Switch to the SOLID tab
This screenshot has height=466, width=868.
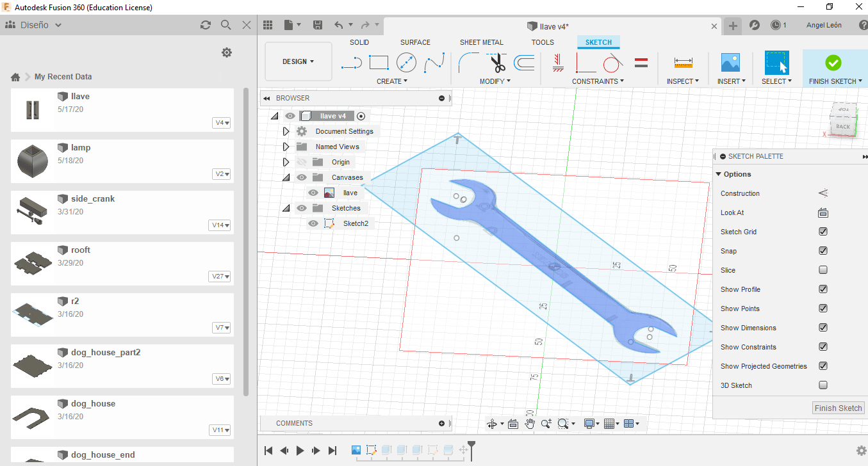tap(359, 42)
